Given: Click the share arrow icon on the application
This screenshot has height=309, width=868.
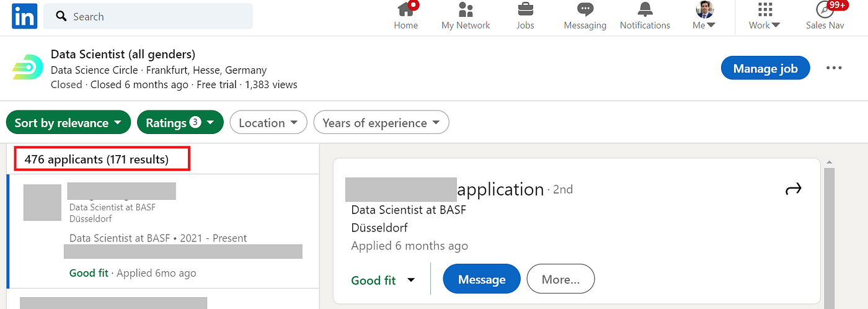Looking at the screenshot, I should click(794, 189).
